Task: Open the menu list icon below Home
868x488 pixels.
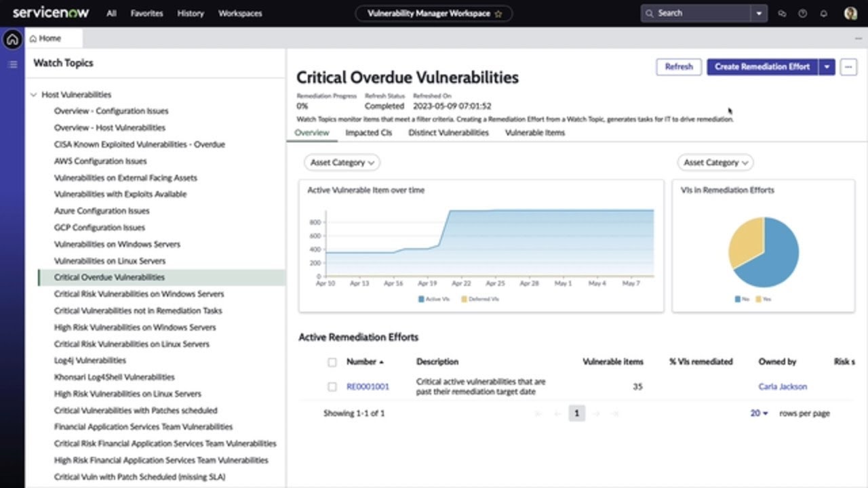Action: coord(12,64)
